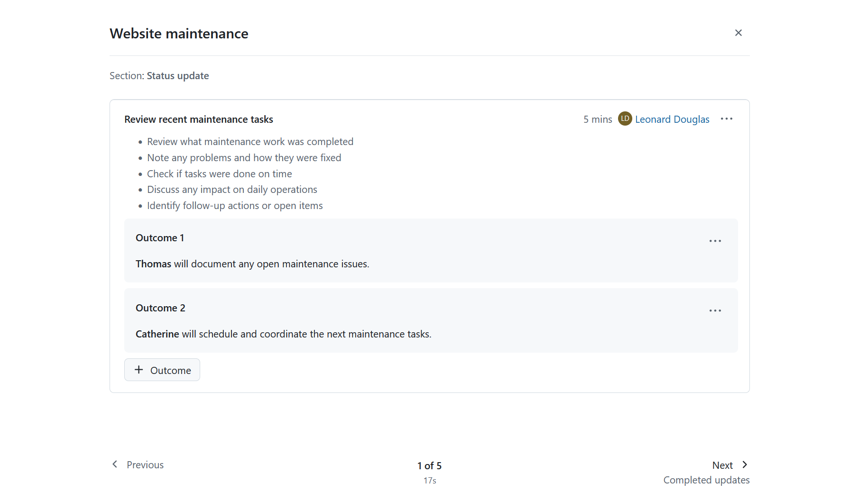Image resolution: width=868 pixels, height=501 pixels.
Task: Click Outcome 2 text about Catherine
Action: pyautogui.click(x=283, y=334)
